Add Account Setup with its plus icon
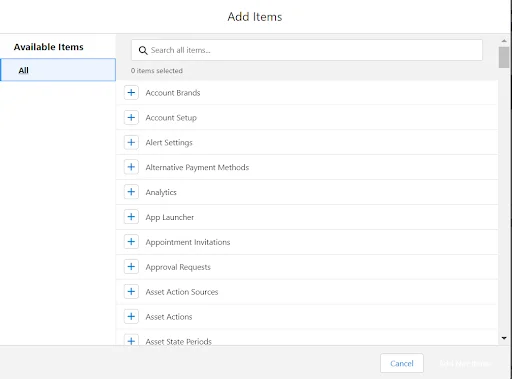 point(131,117)
